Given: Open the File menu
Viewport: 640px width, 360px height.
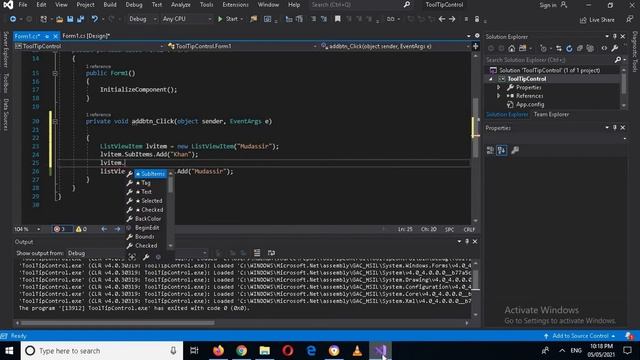Looking at the screenshot, I should click(x=23, y=5).
